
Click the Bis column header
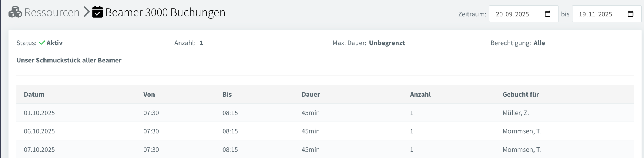227,95
